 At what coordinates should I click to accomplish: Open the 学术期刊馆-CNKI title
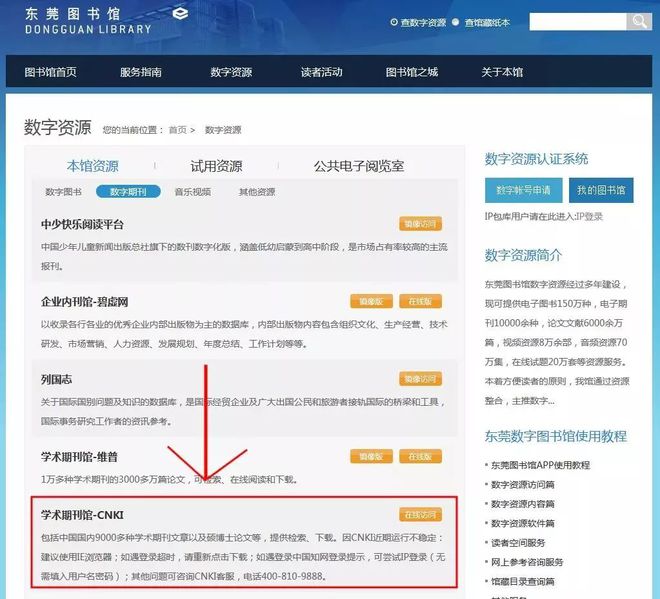[x=82, y=515]
